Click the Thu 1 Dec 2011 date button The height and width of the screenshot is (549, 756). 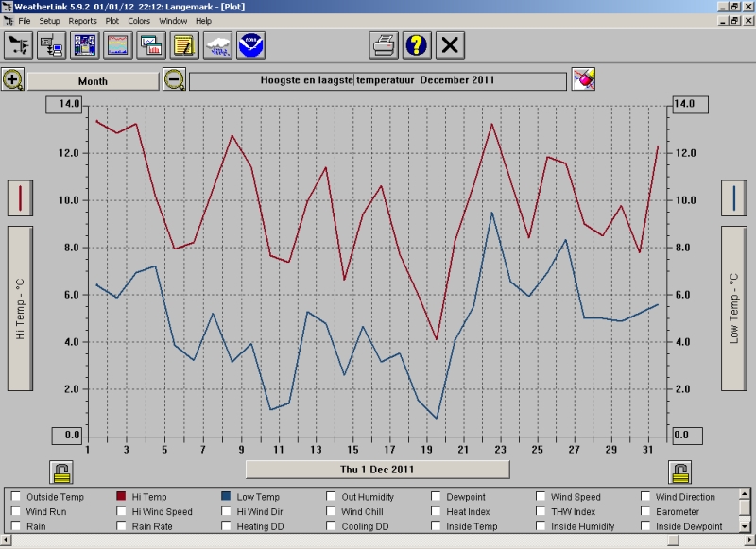pos(377,470)
